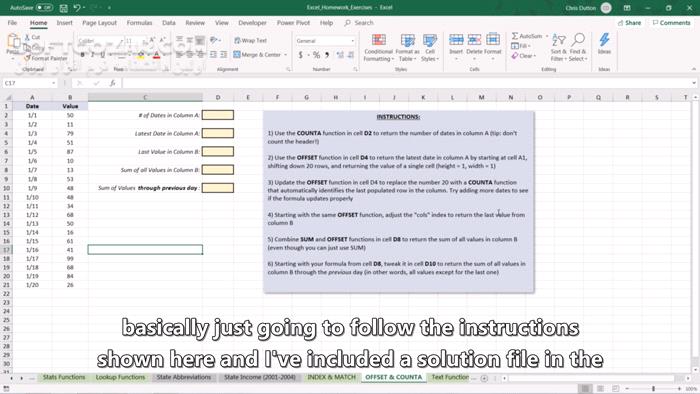Click the vertical scrollbar
700x394 pixels.
click(x=695, y=232)
